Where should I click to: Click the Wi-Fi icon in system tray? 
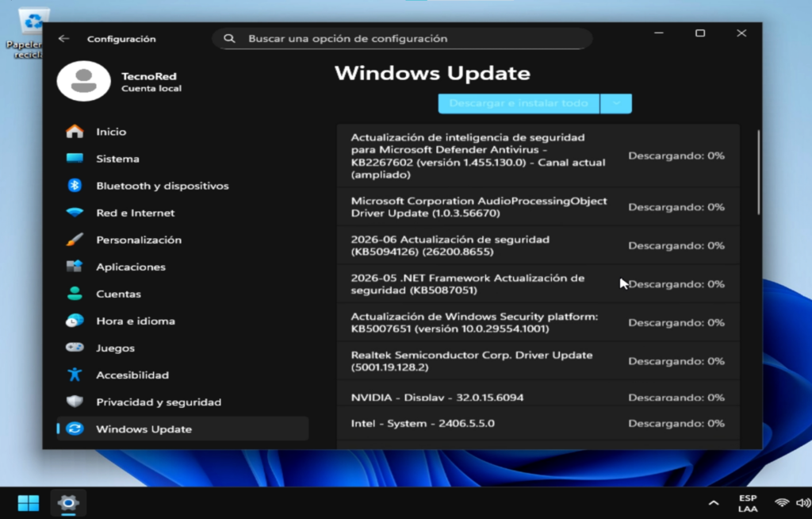tap(781, 502)
